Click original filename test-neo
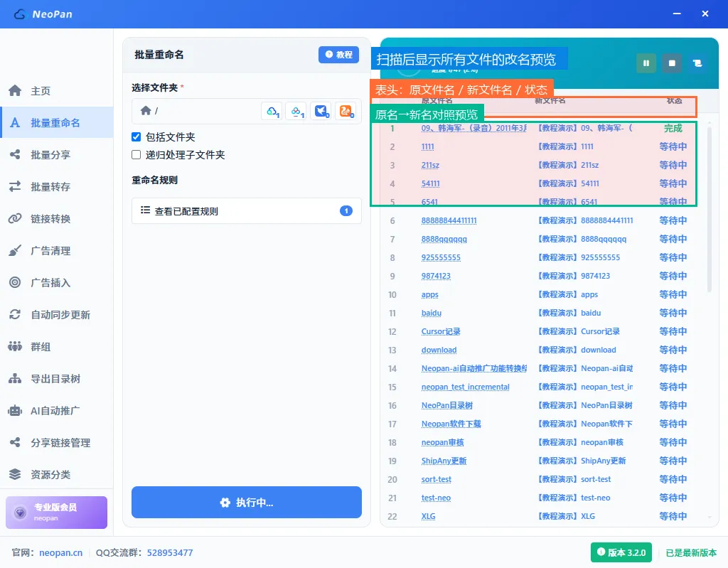 tap(436, 498)
